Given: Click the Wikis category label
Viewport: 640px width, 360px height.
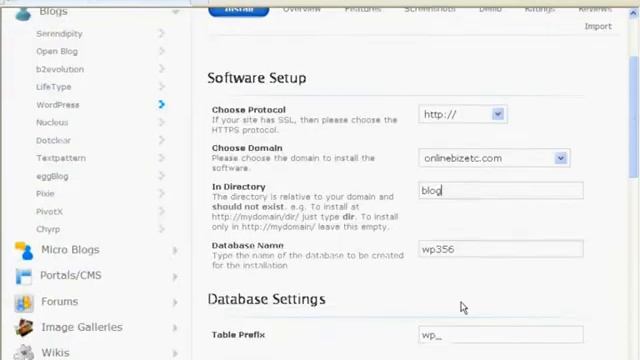Looking at the screenshot, I should (x=55, y=352).
